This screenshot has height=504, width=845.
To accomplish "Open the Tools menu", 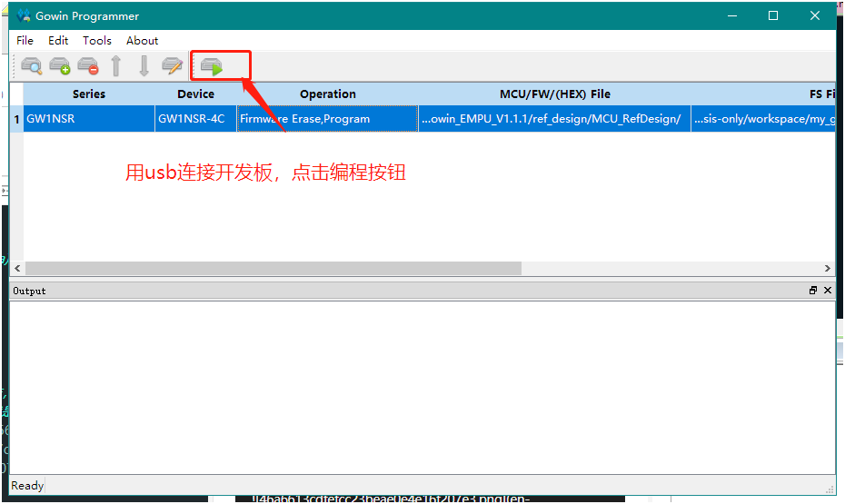I will (97, 40).
